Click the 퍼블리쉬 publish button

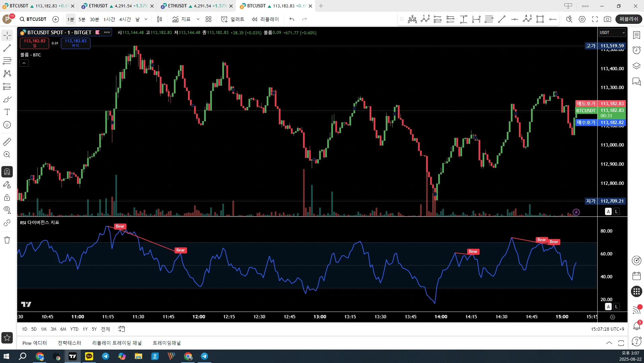point(629,19)
